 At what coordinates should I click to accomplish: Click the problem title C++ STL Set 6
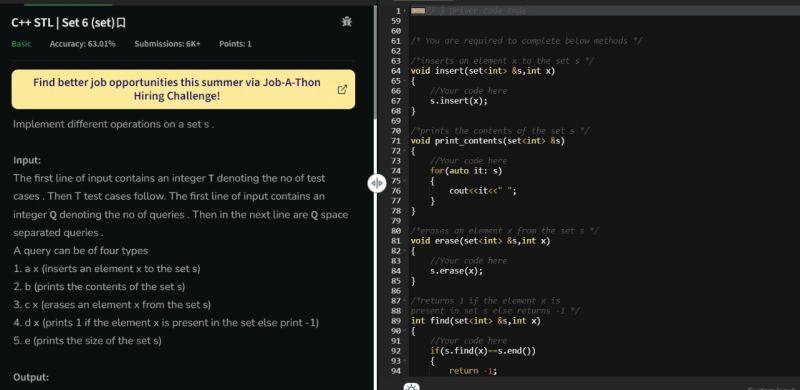tap(63, 23)
